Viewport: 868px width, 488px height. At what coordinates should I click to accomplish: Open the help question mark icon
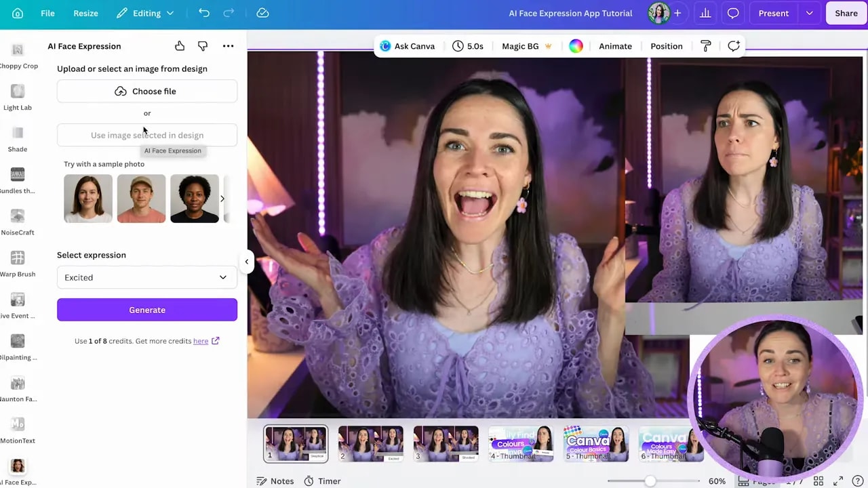click(x=857, y=481)
